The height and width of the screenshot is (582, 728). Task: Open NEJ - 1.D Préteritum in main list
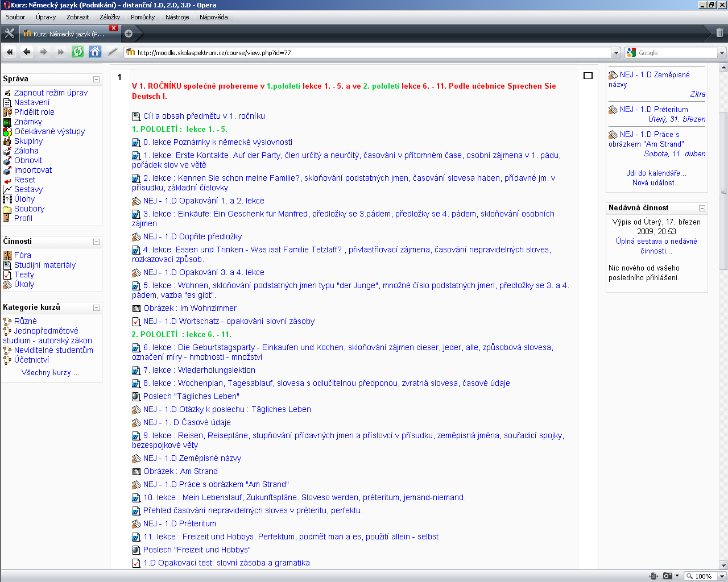coord(180,523)
